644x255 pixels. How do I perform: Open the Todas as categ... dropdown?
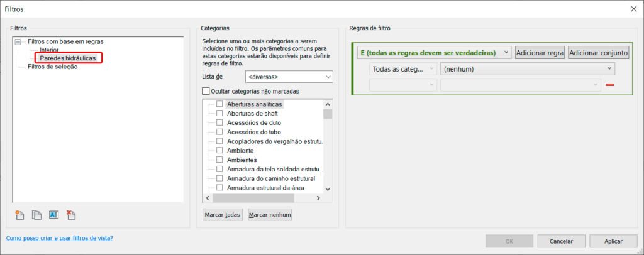(x=403, y=69)
